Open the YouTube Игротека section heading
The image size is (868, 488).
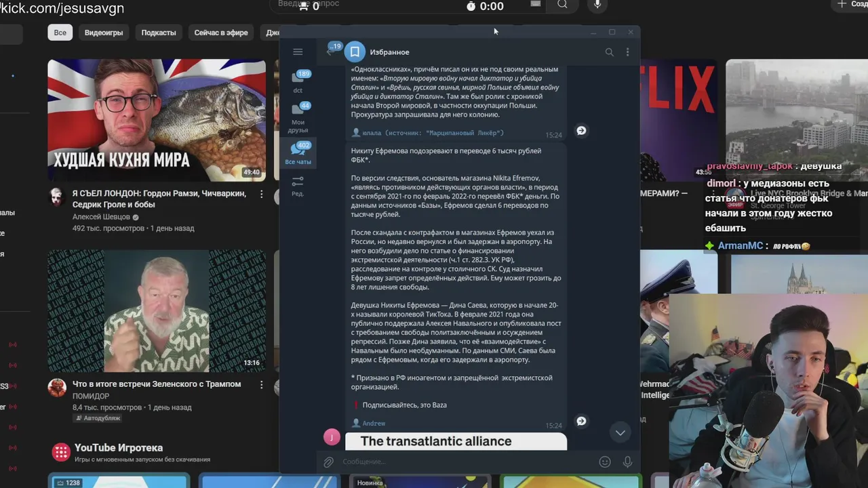pos(119,448)
